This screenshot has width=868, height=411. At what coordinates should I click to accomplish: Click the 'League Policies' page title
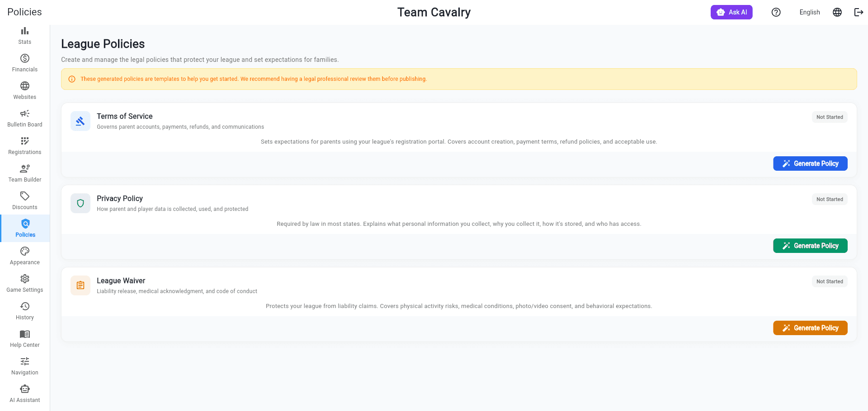pos(103,44)
